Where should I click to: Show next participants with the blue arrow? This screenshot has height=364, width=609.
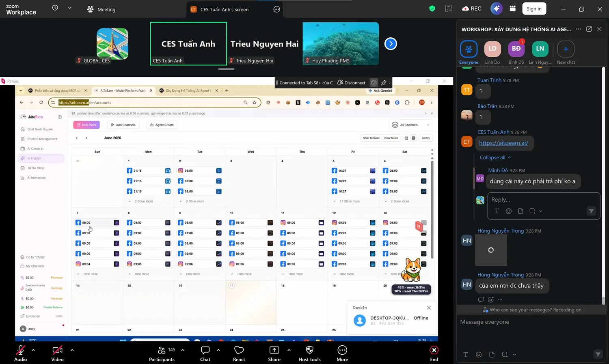(x=391, y=43)
